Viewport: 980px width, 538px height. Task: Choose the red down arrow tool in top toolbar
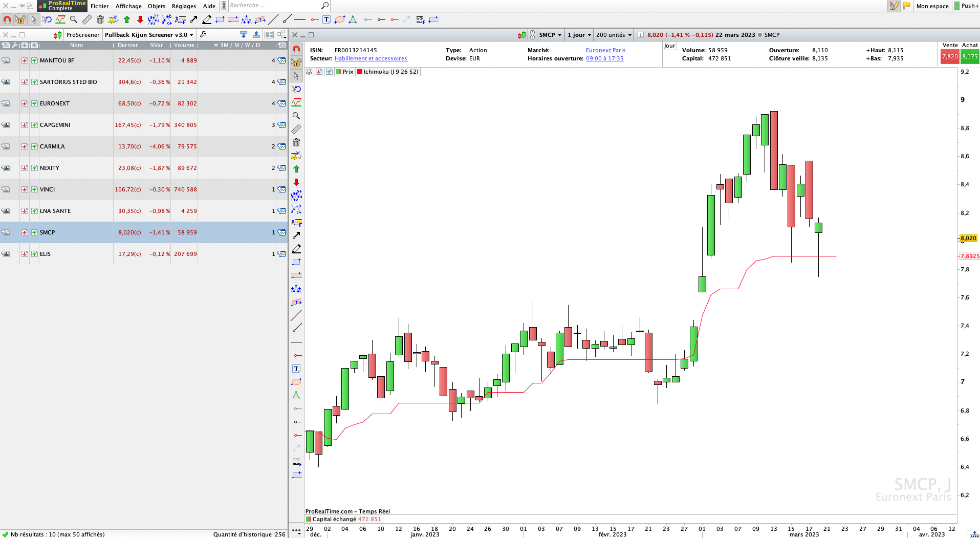[140, 19]
